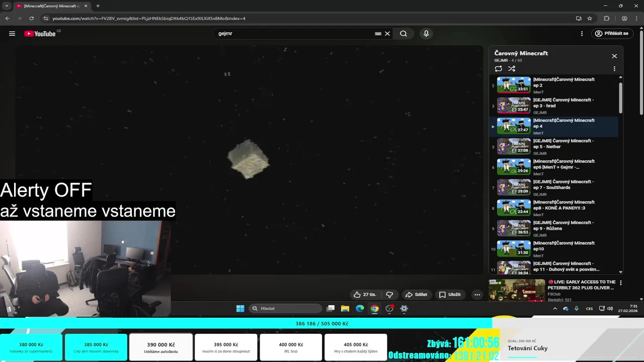Open playlist video ep 3 - hrad
The width and height of the screenshot is (644, 362).
pyautogui.click(x=553, y=106)
